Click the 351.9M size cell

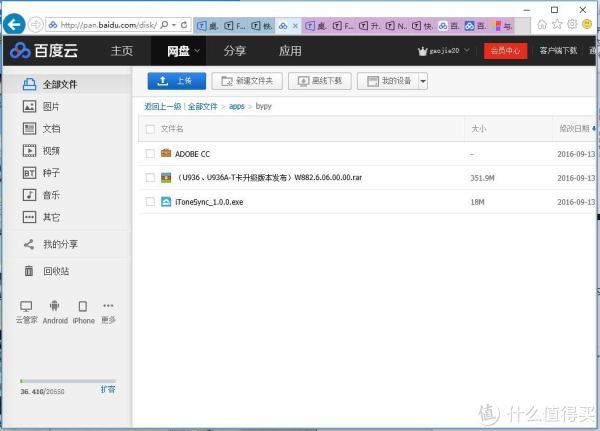pyautogui.click(x=482, y=178)
